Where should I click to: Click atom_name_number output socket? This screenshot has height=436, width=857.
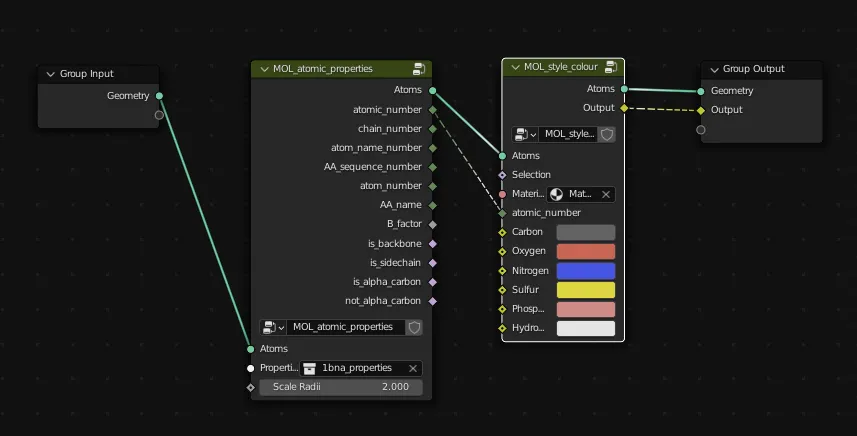(x=432, y=148)
